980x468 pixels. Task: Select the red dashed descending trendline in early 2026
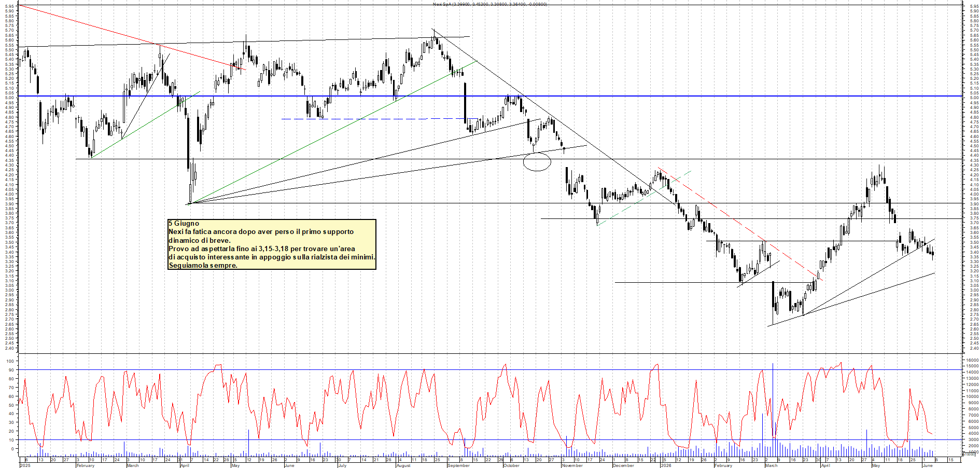740,224
